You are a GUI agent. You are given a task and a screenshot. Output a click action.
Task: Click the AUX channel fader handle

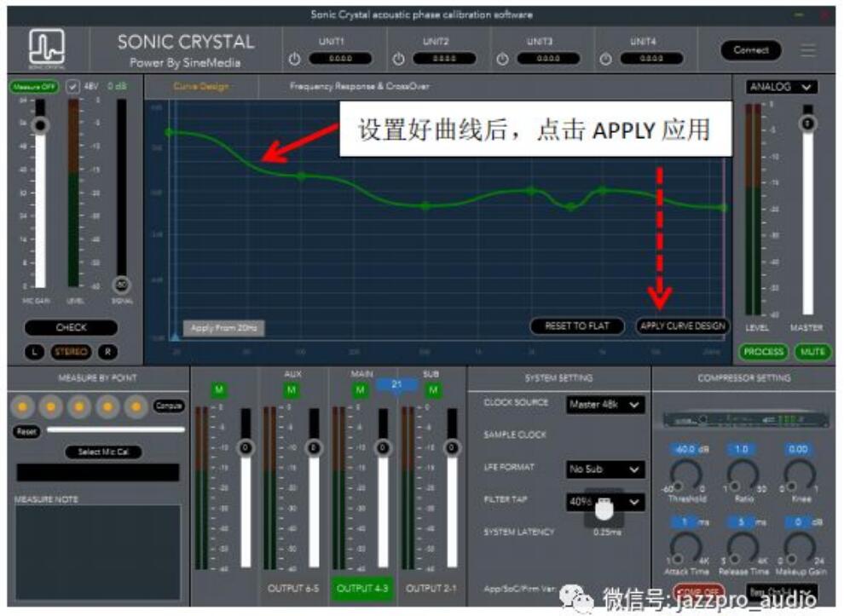pos(314,447)
